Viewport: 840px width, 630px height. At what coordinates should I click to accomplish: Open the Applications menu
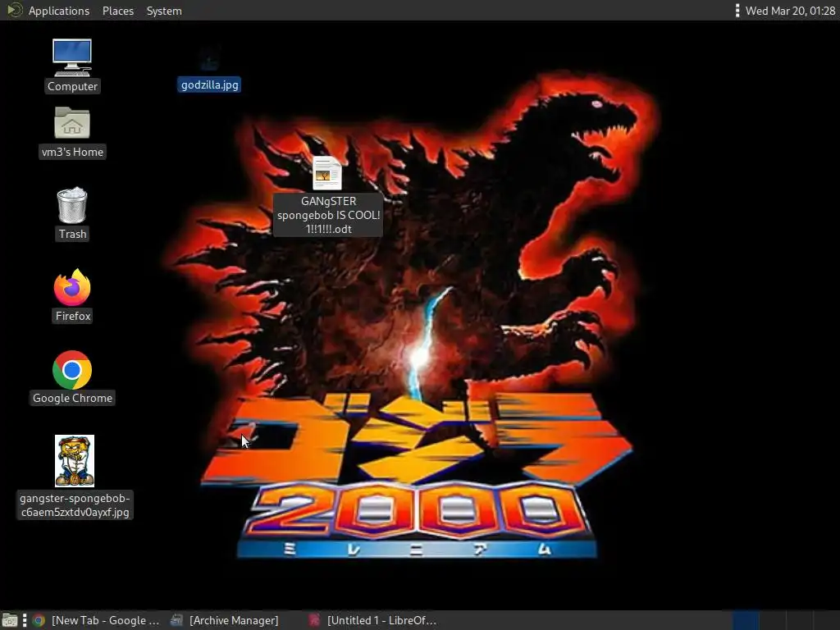coord(59,11)
